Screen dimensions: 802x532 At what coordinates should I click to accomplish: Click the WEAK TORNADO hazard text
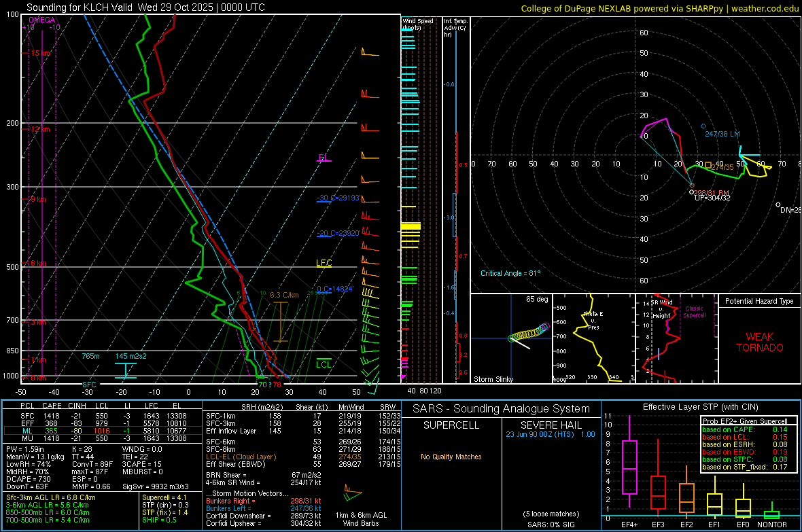[760, 342]
